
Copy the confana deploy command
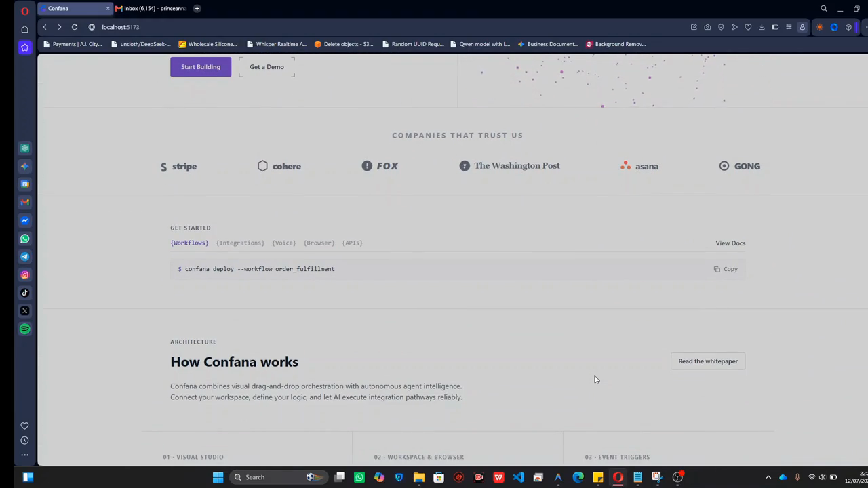coord(726,269)
